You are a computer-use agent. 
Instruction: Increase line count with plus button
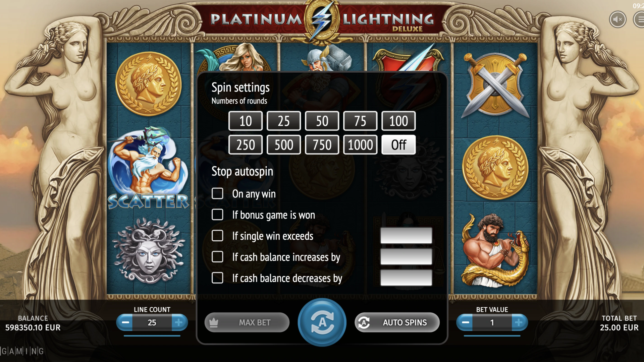pos(179,322)
